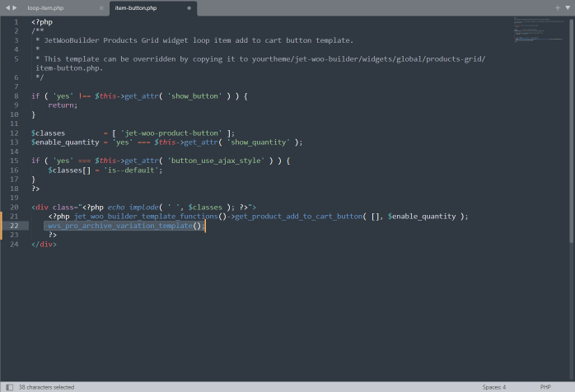Screen dimensions: 575x392
Task: Click line number 12 in gutter
Action: coord(14,133)
